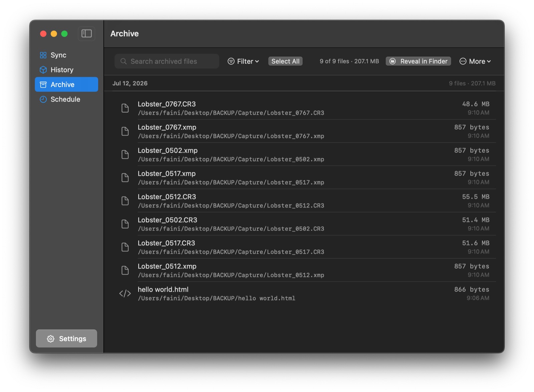Viewport: 534px width, 392px height.
Task: Click Reveal in Finder button
Action: click(418, 61)
